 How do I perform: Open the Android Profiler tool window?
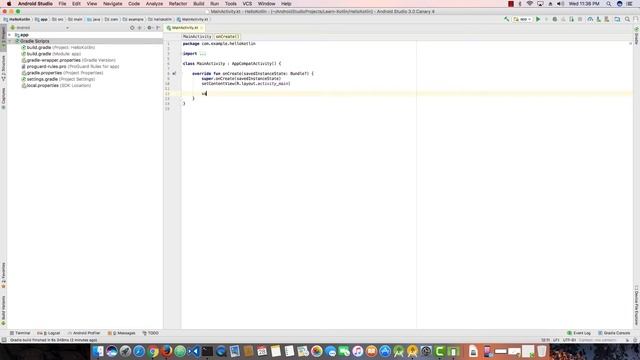point(84,333)
